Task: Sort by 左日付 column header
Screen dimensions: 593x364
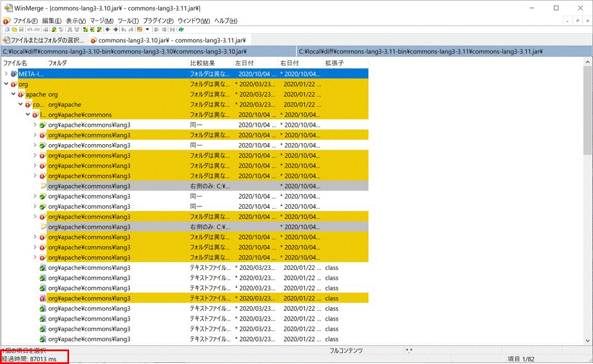Action: pyautogui.click(x=255, y=63)
